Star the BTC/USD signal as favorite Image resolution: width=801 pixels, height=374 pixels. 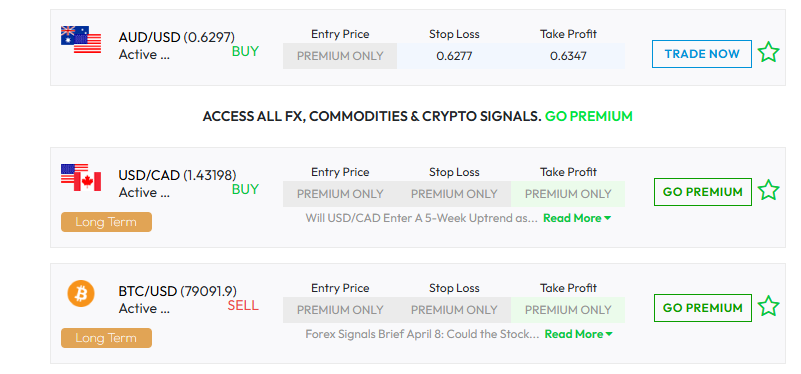tap(768, 307)
